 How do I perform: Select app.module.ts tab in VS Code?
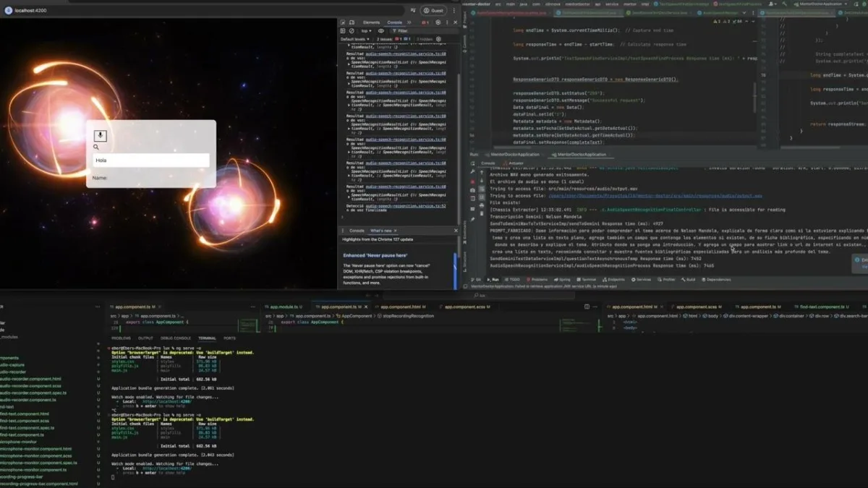pyautogui.click(x=286, y=307)
